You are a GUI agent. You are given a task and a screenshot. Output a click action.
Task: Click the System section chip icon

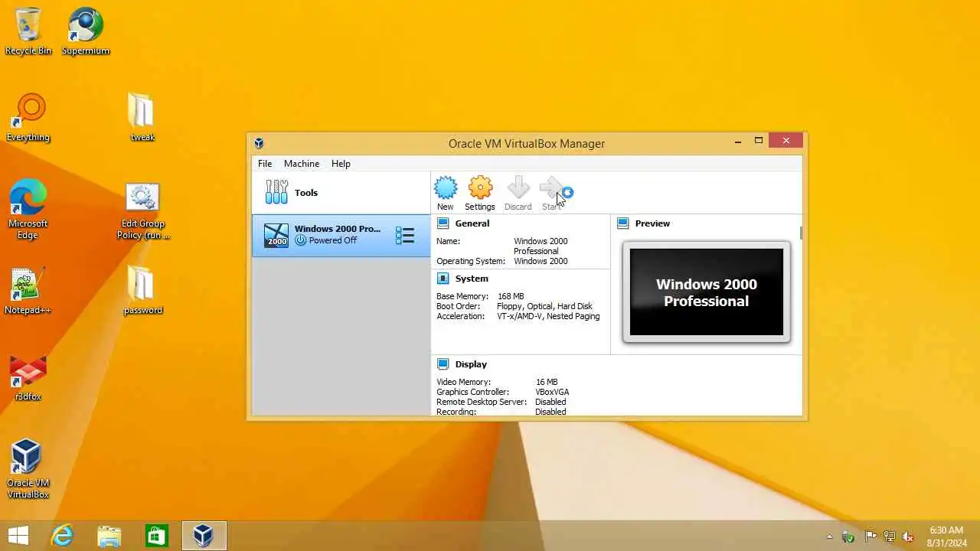tap(443, 279)
